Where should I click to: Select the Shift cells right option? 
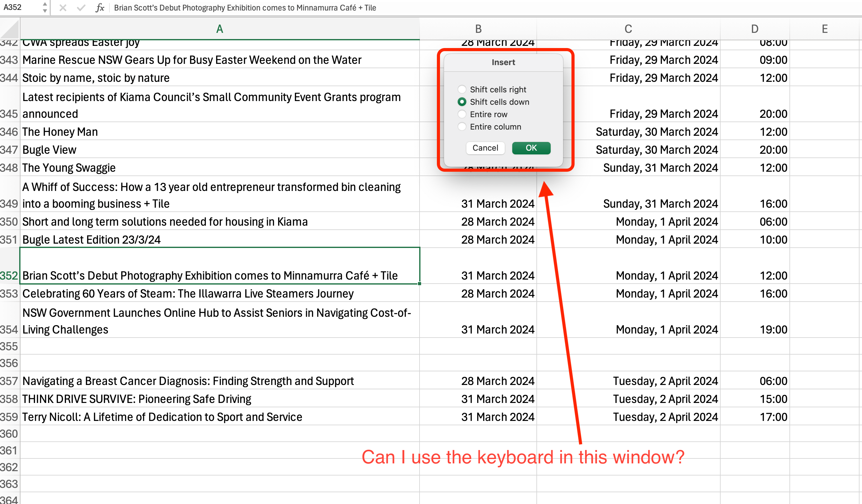[x=462, y=89]
